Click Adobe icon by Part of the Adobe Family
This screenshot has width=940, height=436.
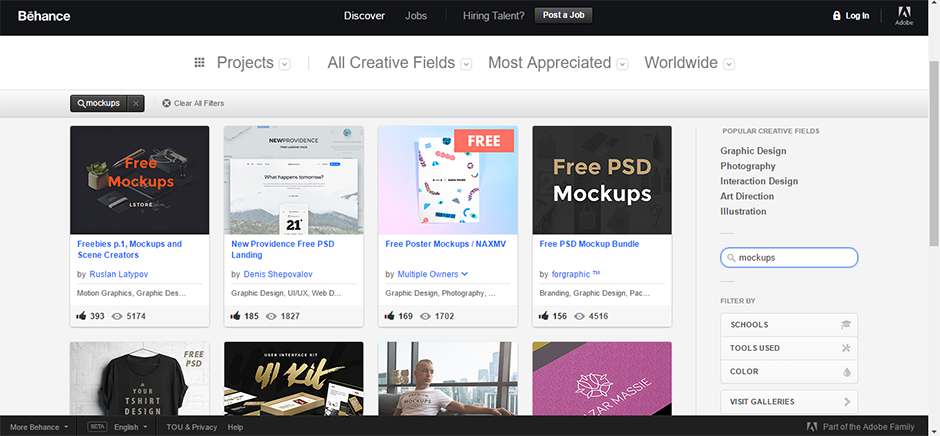[x=812, y=427]
